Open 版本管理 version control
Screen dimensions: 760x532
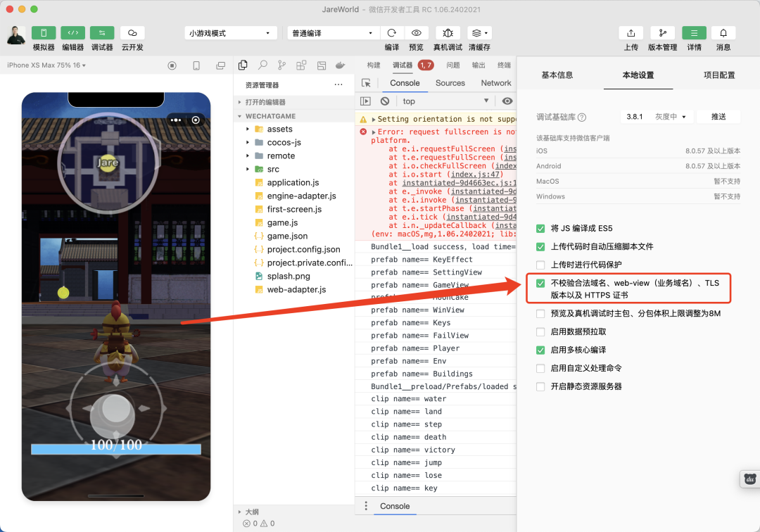coord(663,33)
